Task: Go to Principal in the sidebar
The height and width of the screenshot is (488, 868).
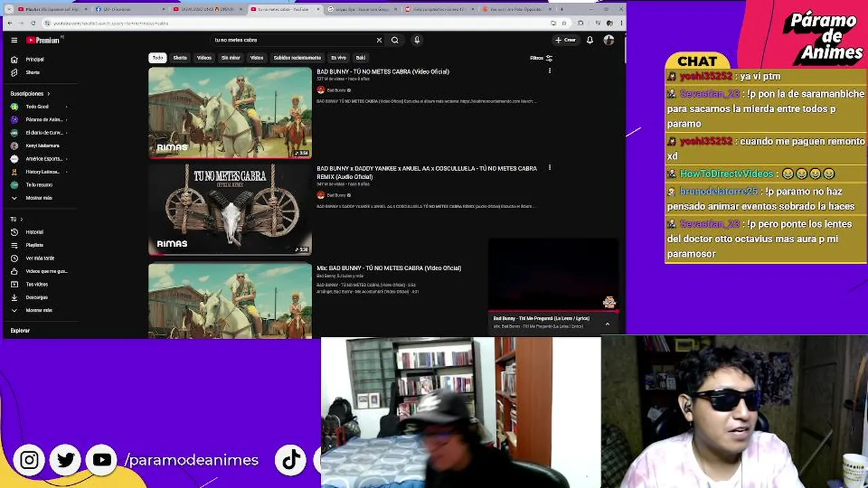Action: coord(34,60)
